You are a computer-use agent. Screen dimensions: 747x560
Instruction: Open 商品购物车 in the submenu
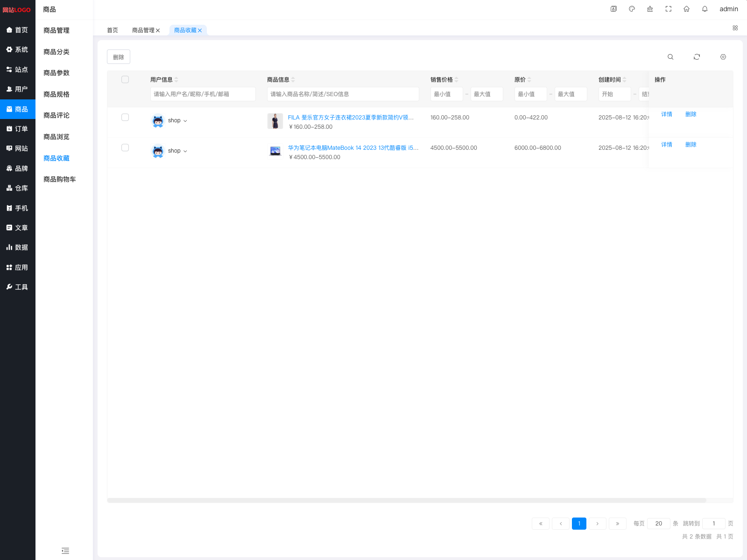pos(60,179)
